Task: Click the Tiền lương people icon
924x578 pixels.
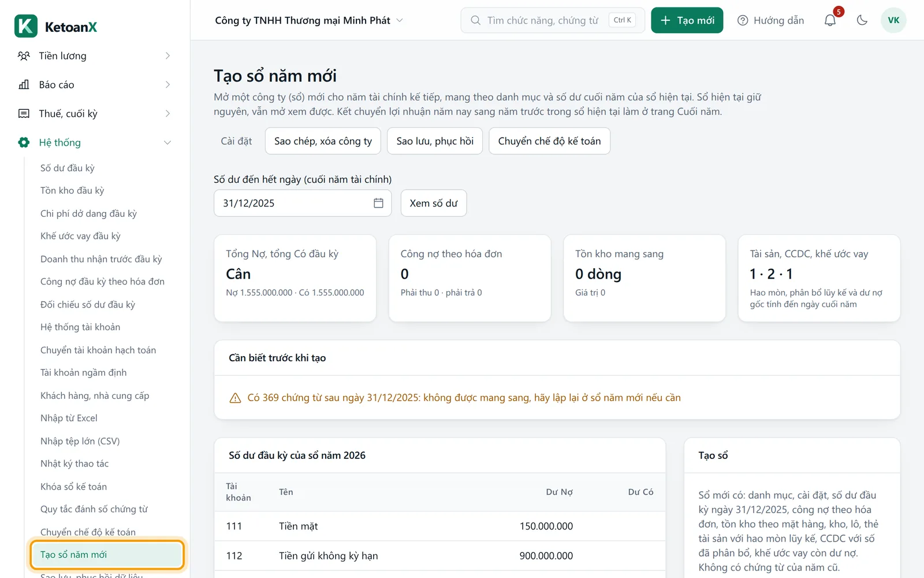Action: (24, 56)
